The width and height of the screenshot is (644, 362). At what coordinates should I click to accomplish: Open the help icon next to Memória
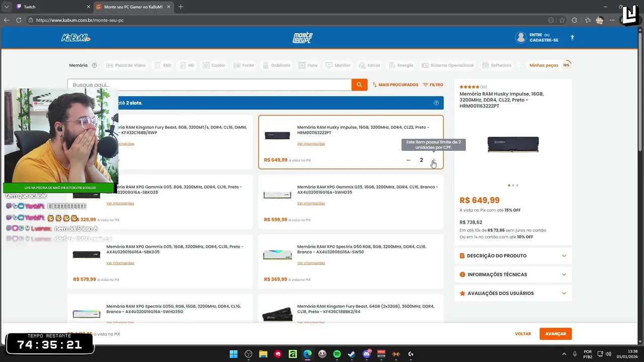[x=93, y=65]
